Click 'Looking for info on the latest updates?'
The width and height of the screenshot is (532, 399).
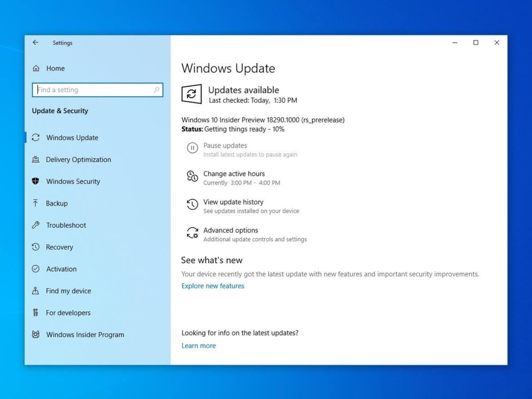click(240, 333)
